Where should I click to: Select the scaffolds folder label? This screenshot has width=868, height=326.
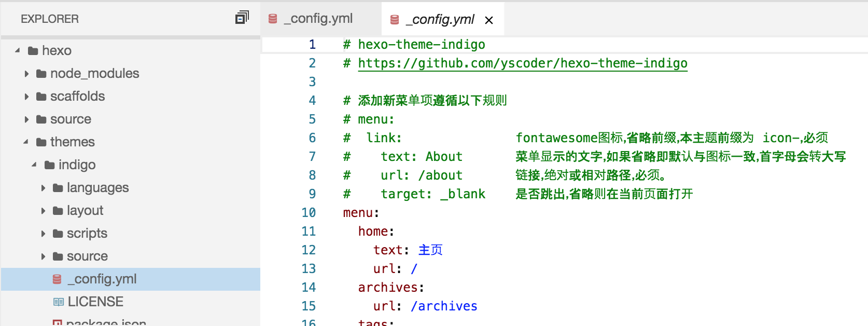[x=77, y=97]
